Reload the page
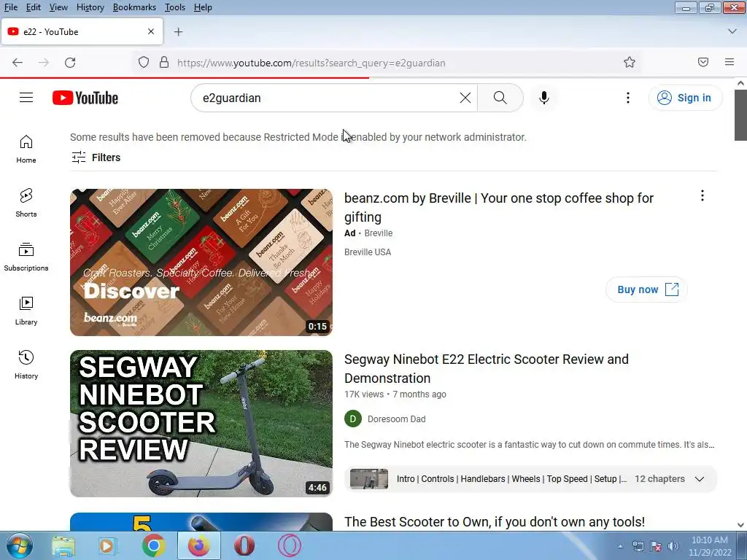This screenshot has height=560, width=747. coord(70,63)
